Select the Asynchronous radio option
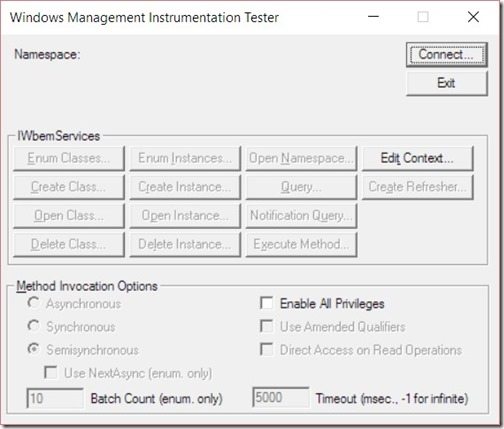This screenshot has height=429, width=504. [x=33, y=303]
